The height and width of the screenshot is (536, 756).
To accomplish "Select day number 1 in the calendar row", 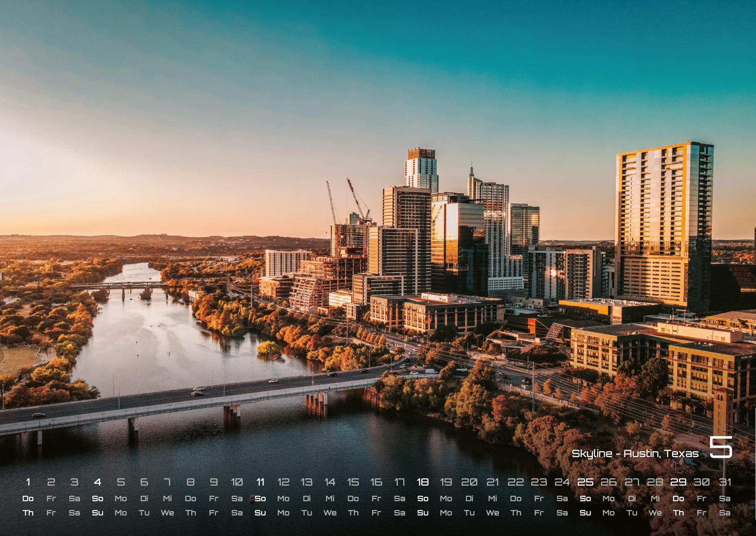I will (x=28, y=482).
